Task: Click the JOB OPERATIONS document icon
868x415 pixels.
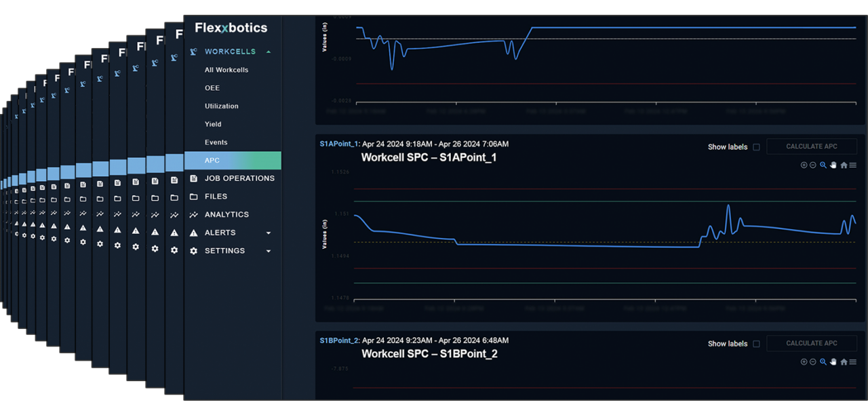Action: point(193,178)
